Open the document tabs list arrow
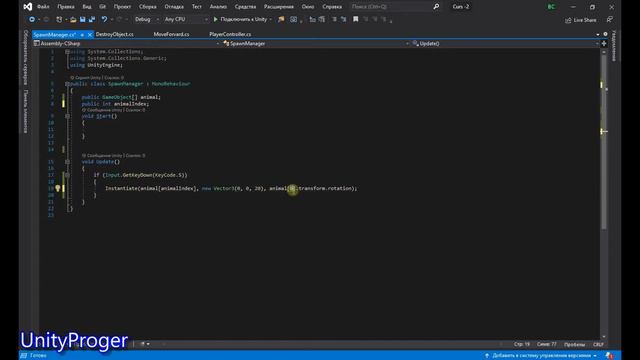 click(x=598, y=35)
